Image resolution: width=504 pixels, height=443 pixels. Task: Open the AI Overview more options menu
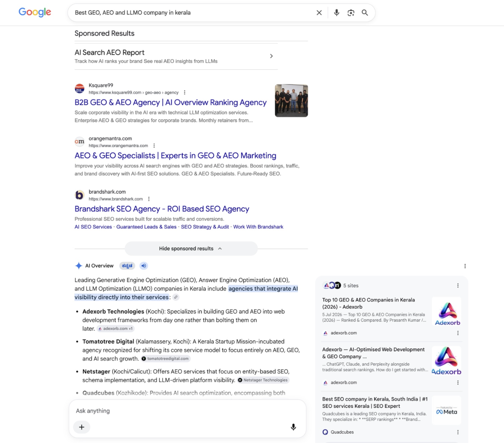[465, 266]
